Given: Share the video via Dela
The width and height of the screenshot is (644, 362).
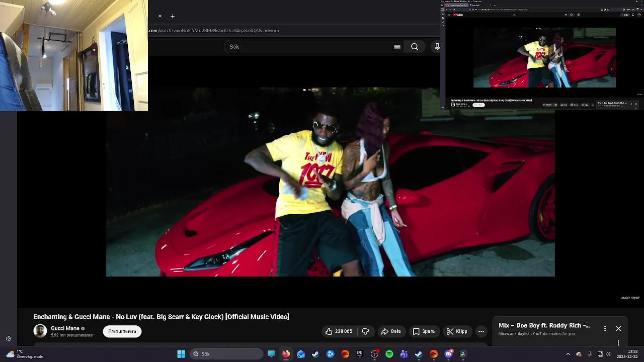Looking at the screenshot, I should 391,331.
